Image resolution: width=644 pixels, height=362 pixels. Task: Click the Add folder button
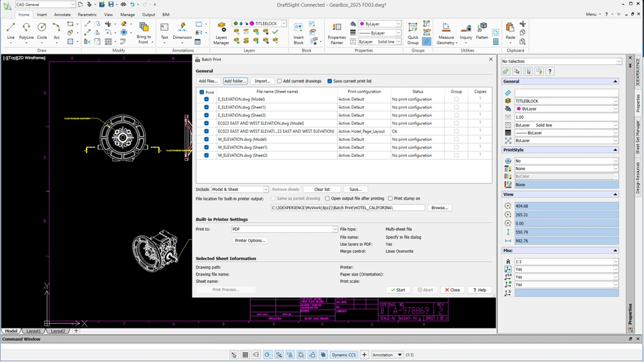click(x=235, y=81)
